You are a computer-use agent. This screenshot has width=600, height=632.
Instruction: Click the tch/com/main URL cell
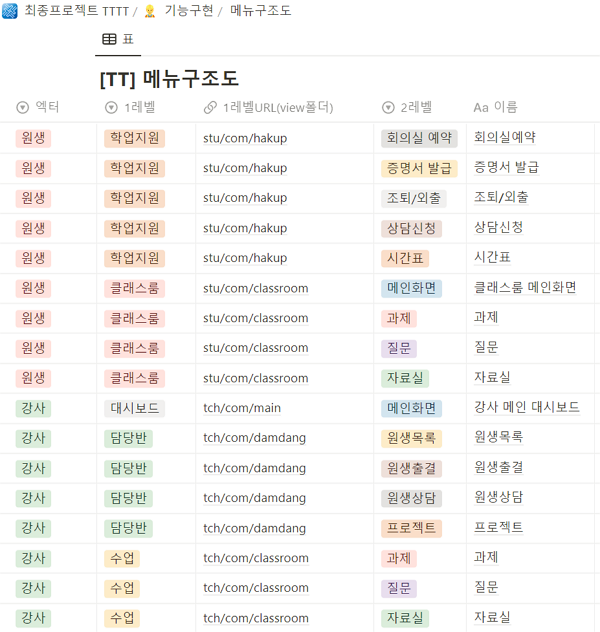tap(242, 408)
